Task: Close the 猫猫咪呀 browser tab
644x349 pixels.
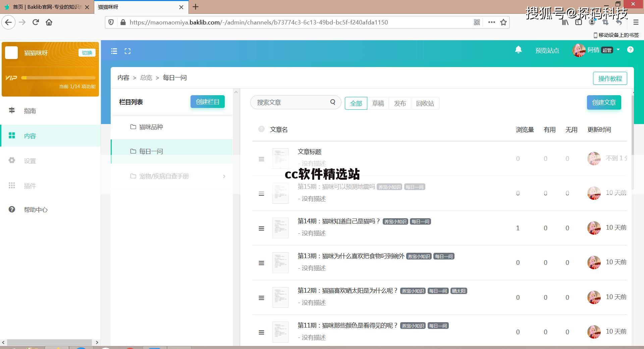Action: click(x=181, y=7)
